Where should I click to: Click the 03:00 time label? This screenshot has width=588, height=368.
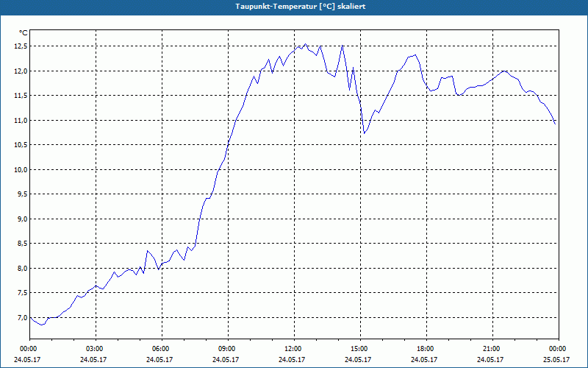click(x=96, y=349)
